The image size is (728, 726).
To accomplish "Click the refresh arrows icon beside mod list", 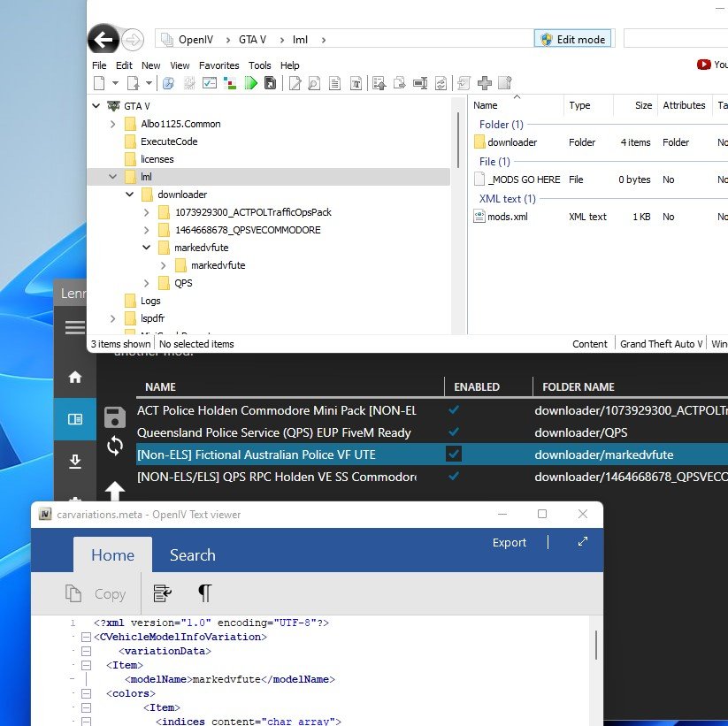I will (114, 446).
